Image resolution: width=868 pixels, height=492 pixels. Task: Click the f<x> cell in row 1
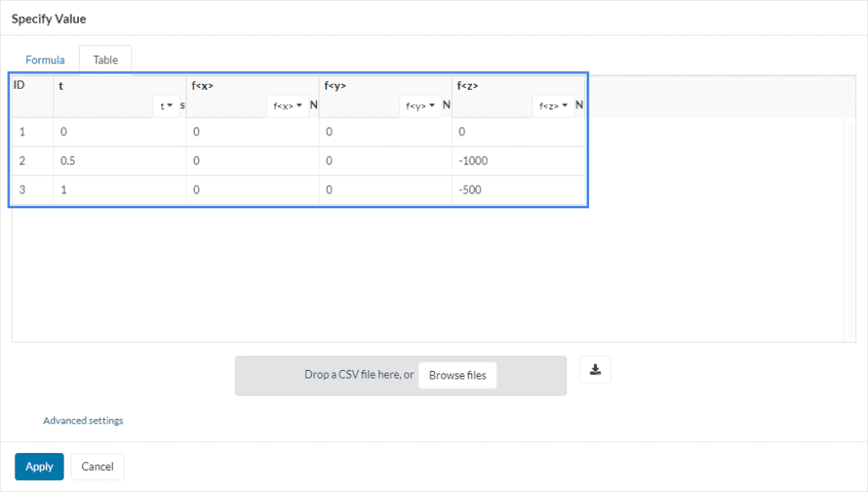click(252, 132)
